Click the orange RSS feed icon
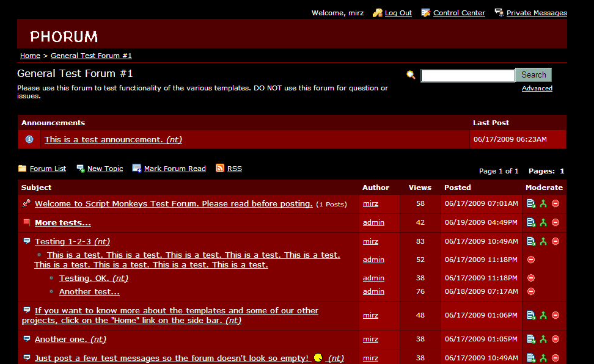This screenshot has height=364, width=594. click(220, 168)
